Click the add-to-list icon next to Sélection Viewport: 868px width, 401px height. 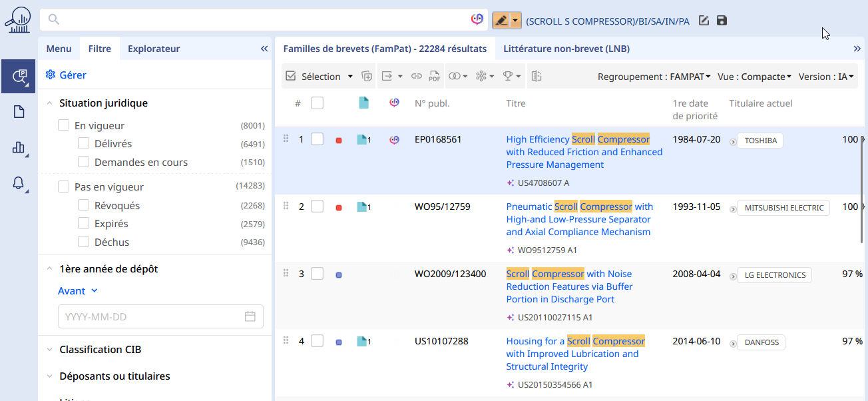pyautogui.click(x=367, y=77)
